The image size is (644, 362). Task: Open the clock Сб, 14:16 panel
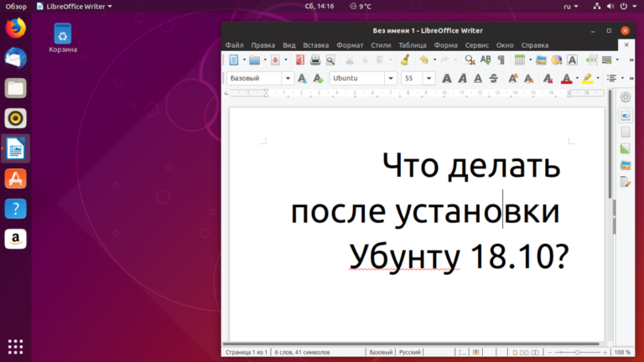pyautogui.click(x=319, y=6)
